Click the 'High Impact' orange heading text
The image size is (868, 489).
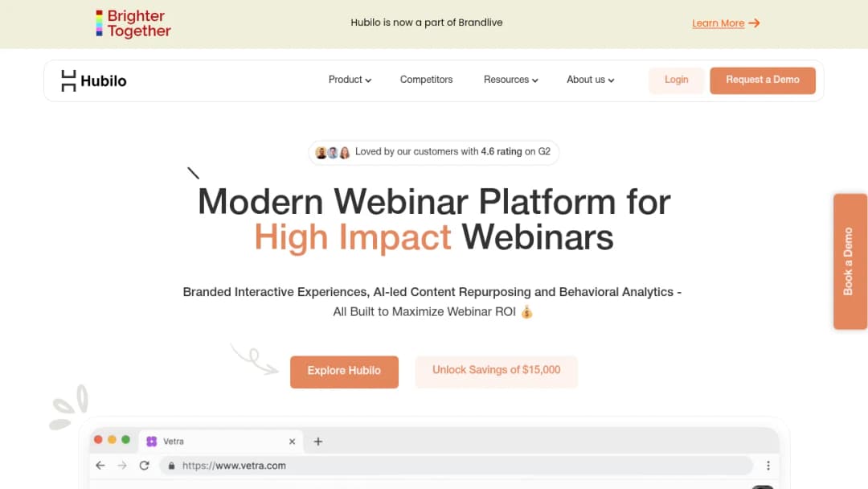(353, 237)
